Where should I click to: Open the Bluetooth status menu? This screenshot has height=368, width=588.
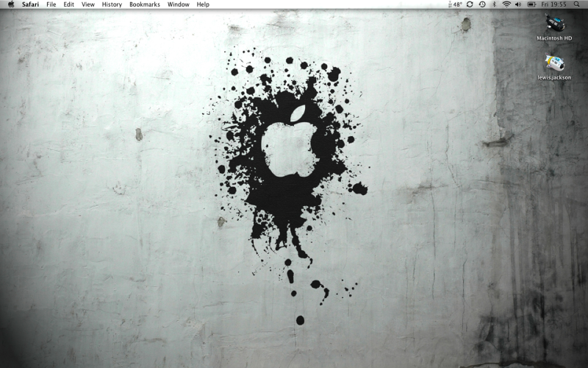pos(494,4)
